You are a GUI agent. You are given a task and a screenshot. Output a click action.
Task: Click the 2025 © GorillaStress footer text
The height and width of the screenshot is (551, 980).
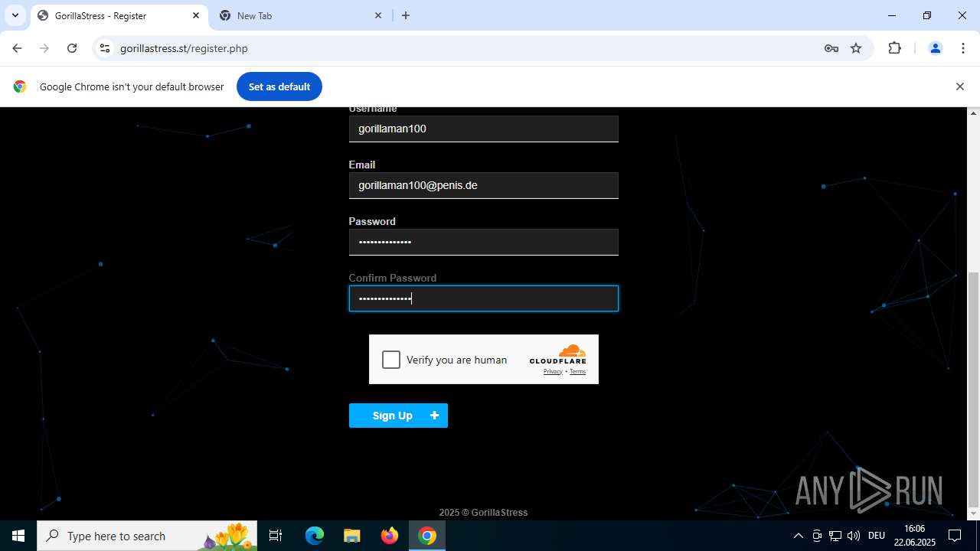pyautogui.click(x=483, y=513)
